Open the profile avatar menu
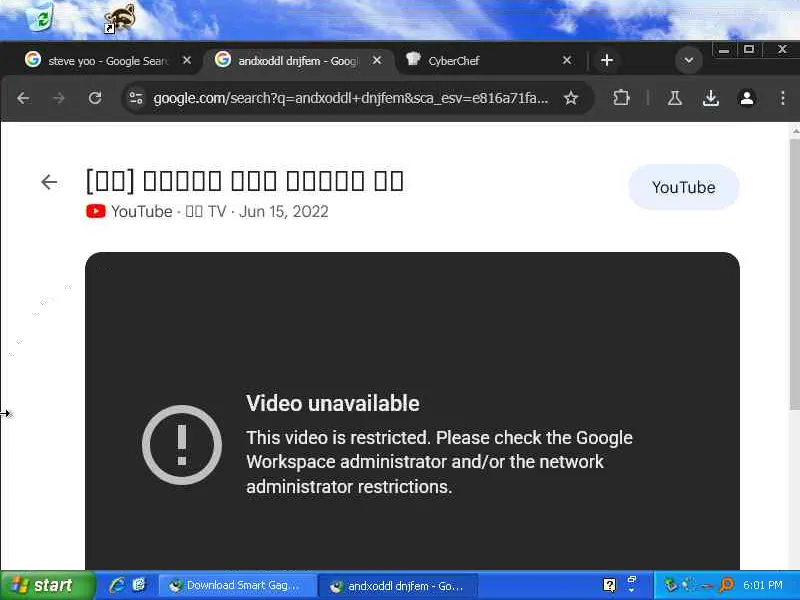 747,97
